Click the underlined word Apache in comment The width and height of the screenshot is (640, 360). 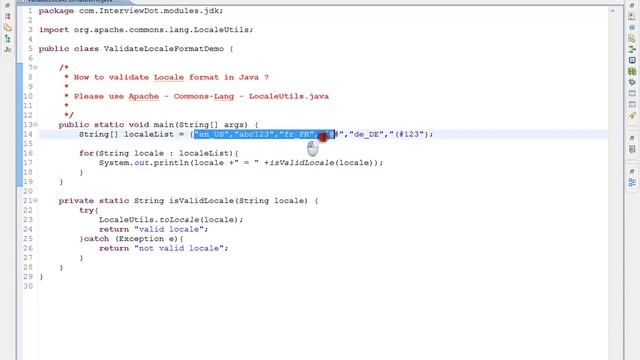click(144, 96)
